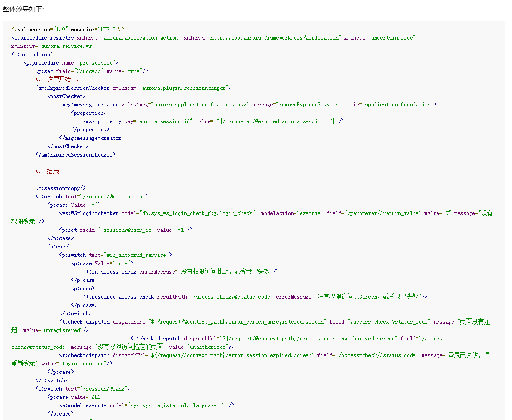Click the aurora-framework.org namespace URL
The width and height of the screenshot is (512, 420).
coord(275,38)
